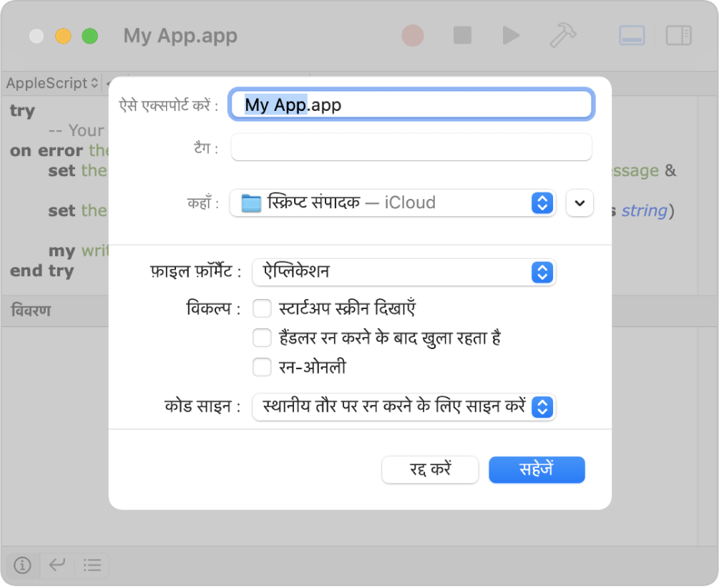
Task: Click the टैग tags input field
Action: pyautogui.click(x=411, y=147)
